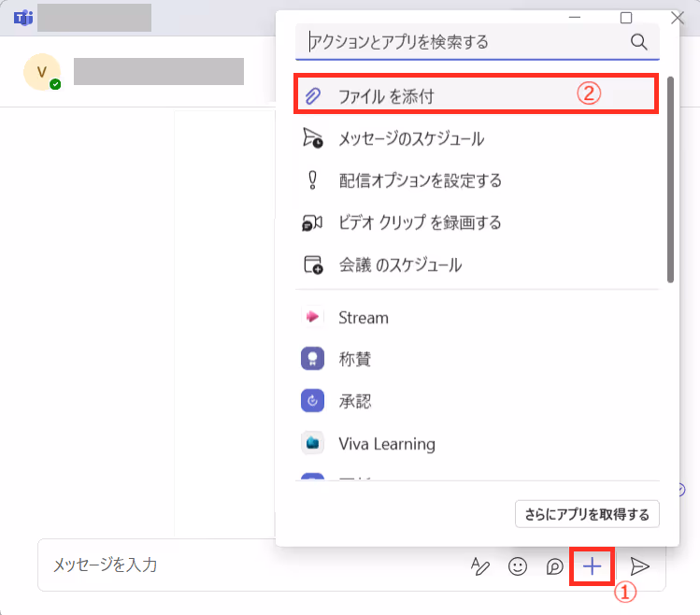This screenshot has width=700, height=615.
Task: Click the search magnifier icon in popup
Action: coord(638,42)
